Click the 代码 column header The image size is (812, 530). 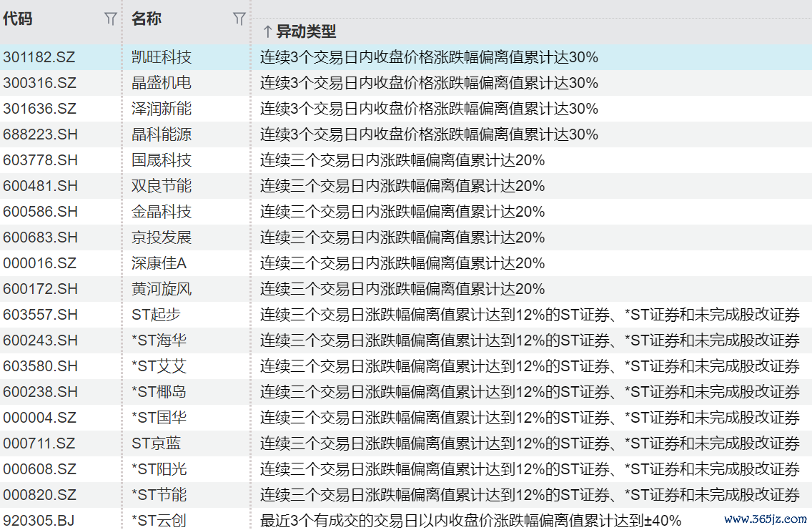click(18, 19)
